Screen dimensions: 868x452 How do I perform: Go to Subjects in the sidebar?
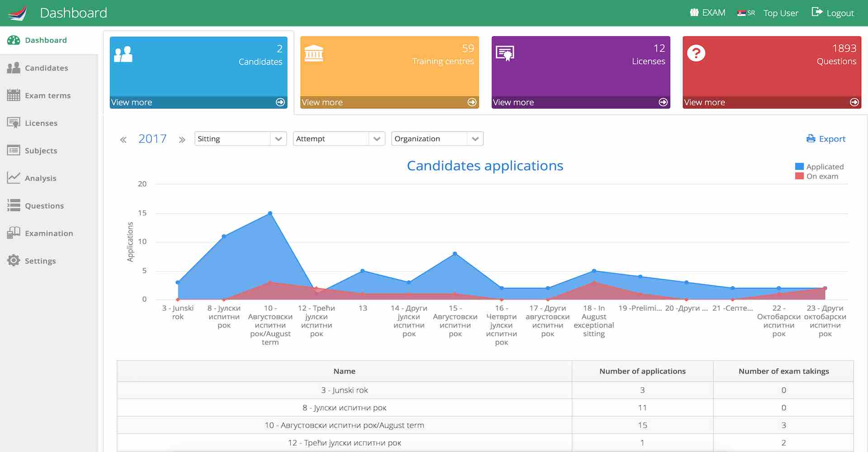coord(41,151)
